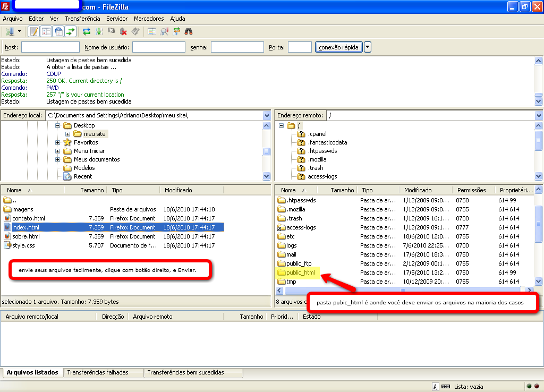
Task: Open the remote address path dropdown
Action: (x=539, y=115)
